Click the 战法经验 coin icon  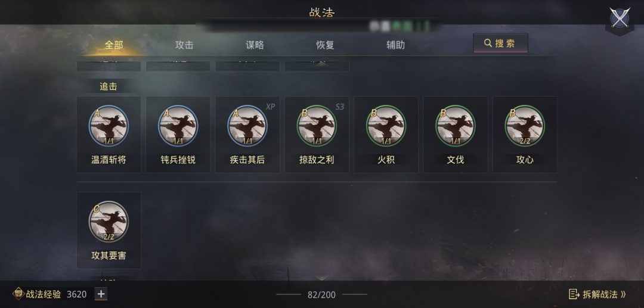coord(18,294)
